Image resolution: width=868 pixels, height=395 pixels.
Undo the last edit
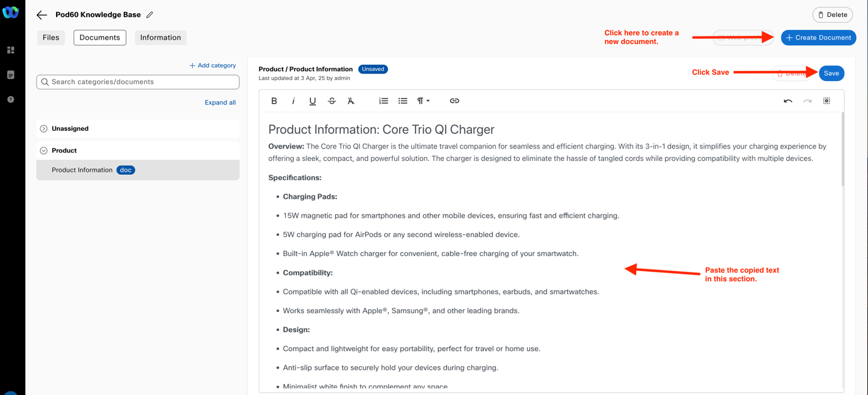[787, 101]
